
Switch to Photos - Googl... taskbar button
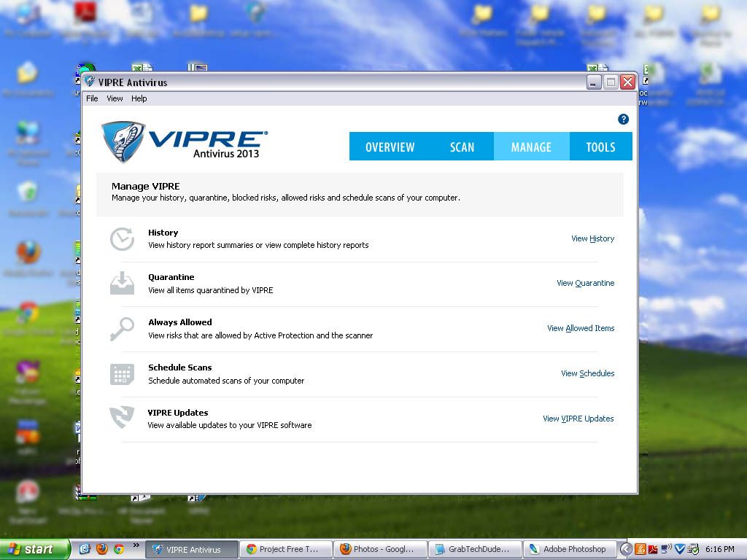379,549
